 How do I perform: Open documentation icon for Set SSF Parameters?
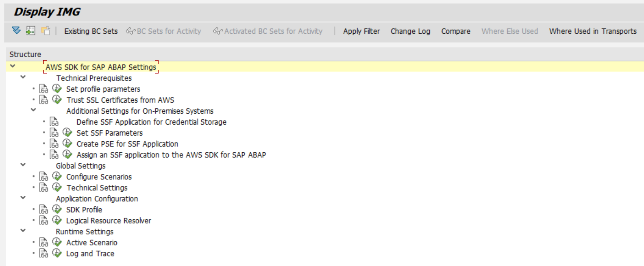point(54,133)
